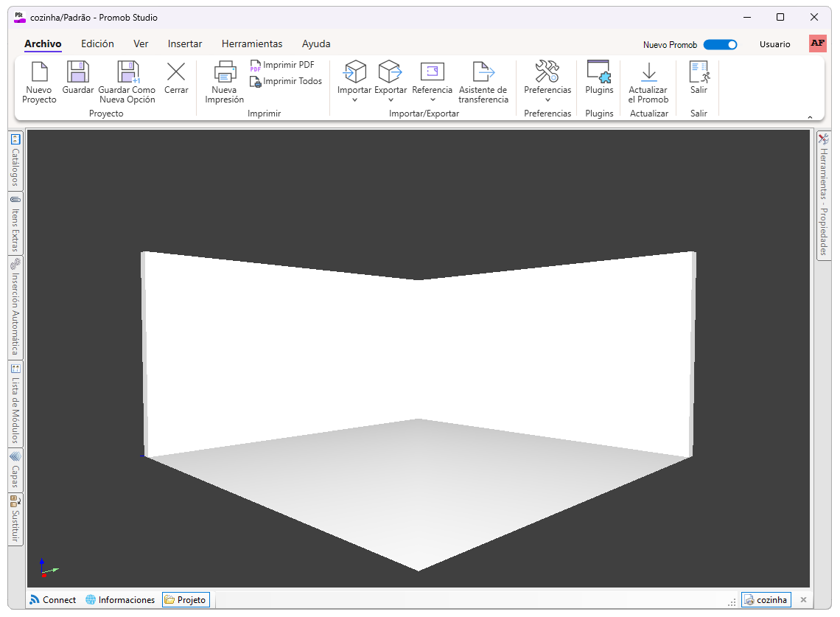This screenshot has height=617, width=840.
Task: Click the AF user avatar
Action: [x=817, y=44]
